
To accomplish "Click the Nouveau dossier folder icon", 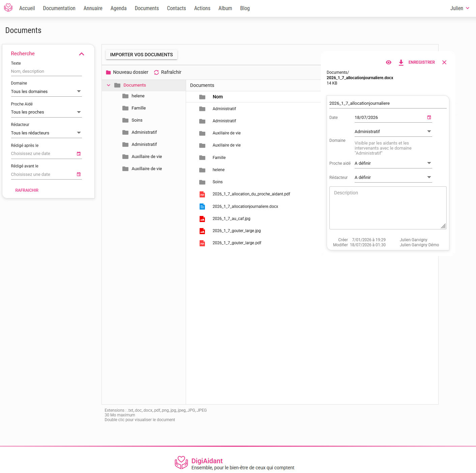I will [108, 72].
